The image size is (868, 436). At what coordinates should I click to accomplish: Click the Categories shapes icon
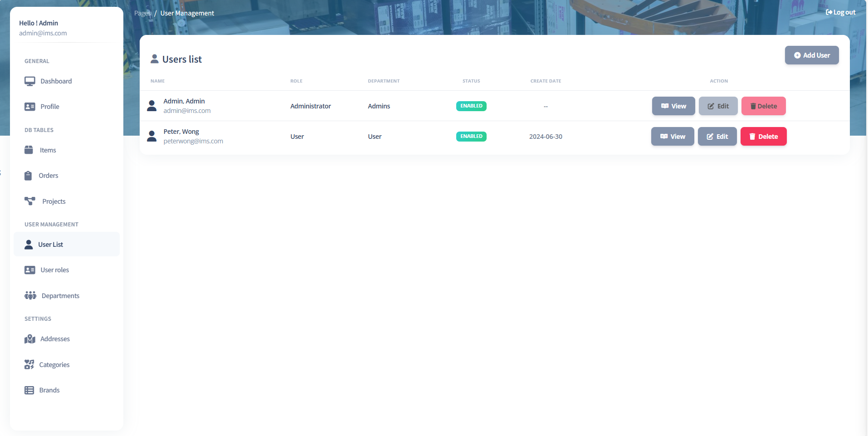29,365
